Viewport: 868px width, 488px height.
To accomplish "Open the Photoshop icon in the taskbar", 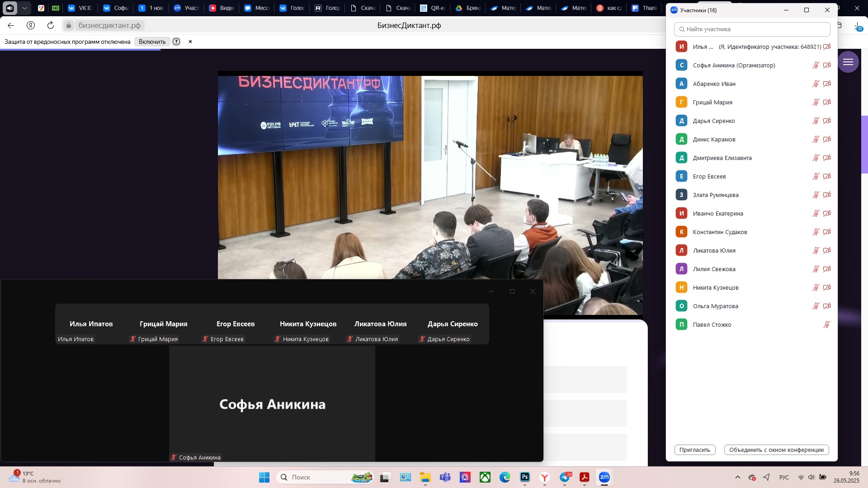I will [x=525, y=477].
